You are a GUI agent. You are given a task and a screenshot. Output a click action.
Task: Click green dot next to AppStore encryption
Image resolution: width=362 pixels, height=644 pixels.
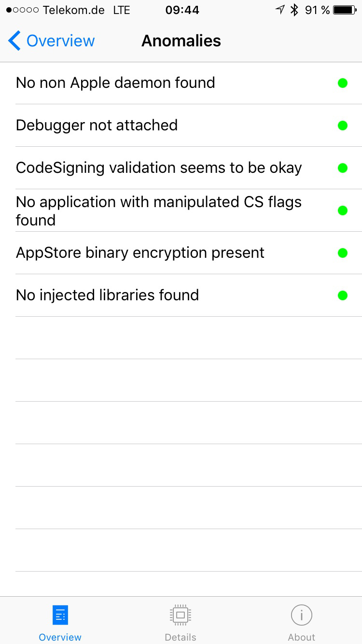point(343,253)
